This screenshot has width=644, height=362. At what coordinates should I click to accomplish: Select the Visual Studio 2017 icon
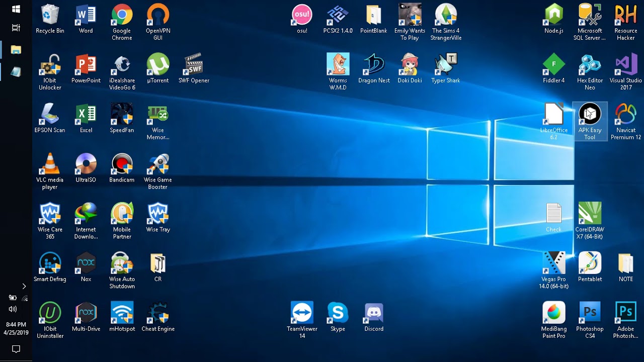(626, 72)
